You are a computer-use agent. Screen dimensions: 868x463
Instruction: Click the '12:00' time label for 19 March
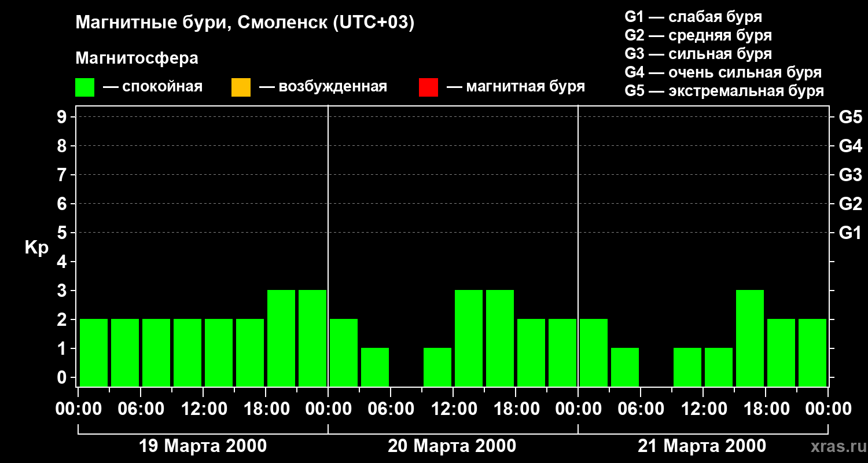[203, 409]
